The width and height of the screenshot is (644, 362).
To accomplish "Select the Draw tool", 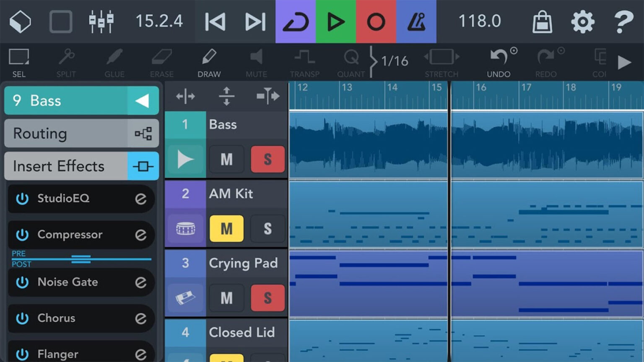I will point(209,61).
